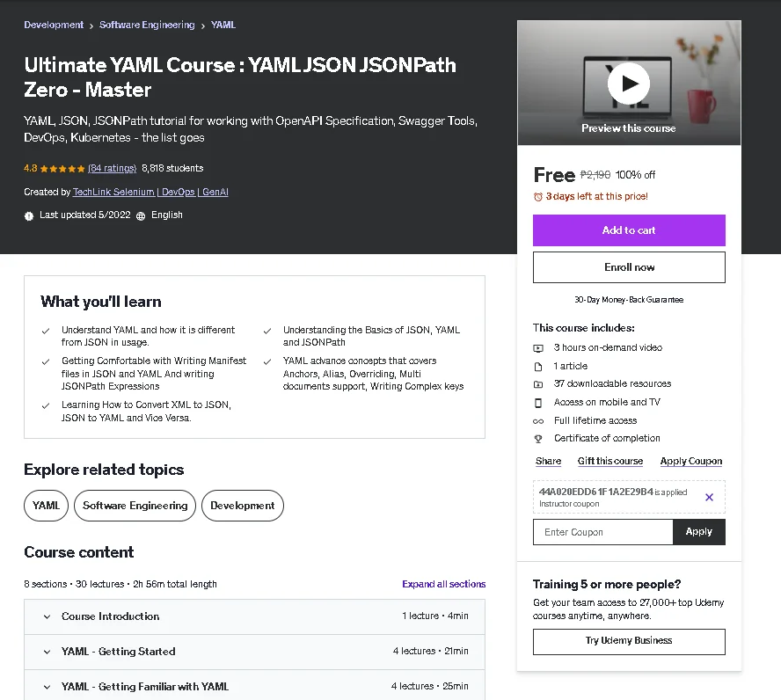Click checkmark beside Learning How to Convert XML

46,405
